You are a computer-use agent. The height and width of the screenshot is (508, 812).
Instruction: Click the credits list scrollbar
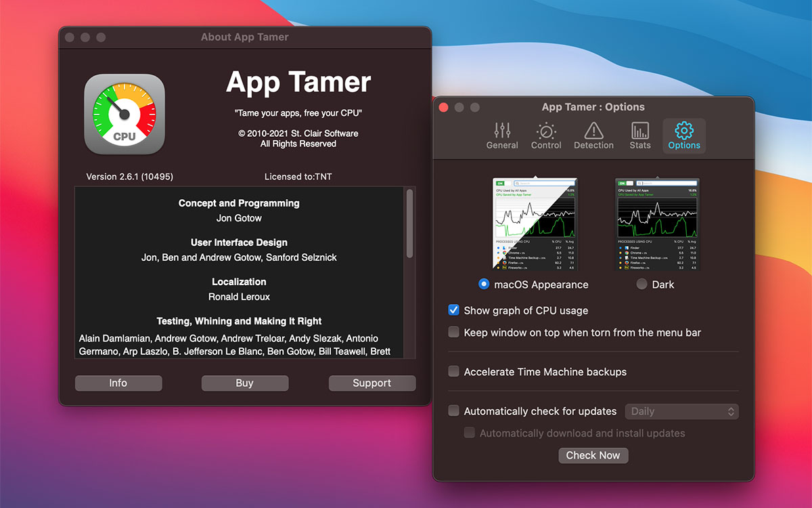coord(409,224)
